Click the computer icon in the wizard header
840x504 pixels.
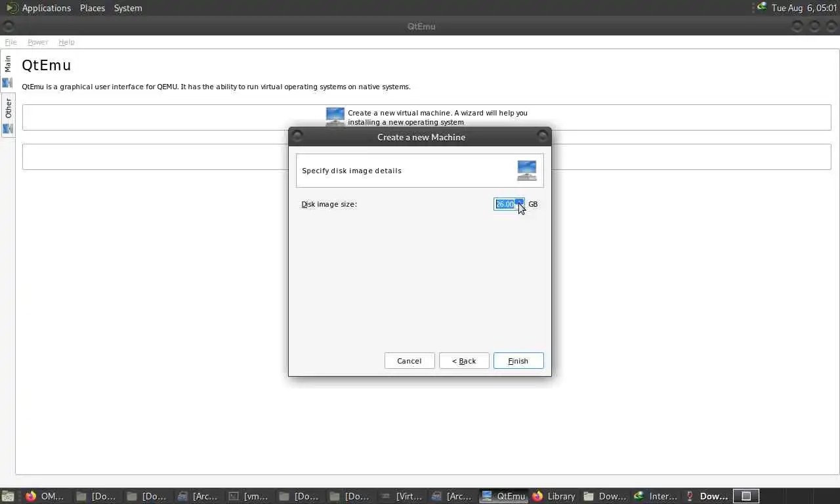527,171
